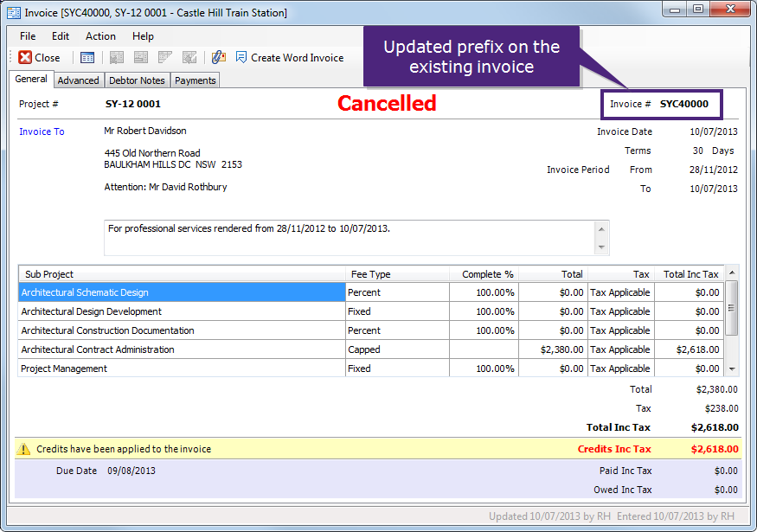Click the sub project table's down scroll arrow
This screenshot has height=532, width=757.
732,369
